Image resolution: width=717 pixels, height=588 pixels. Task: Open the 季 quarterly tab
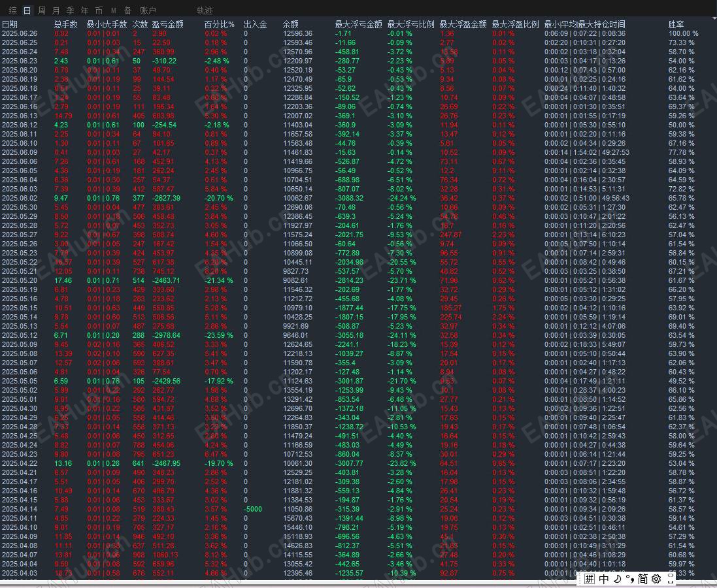tap(70, 10)
